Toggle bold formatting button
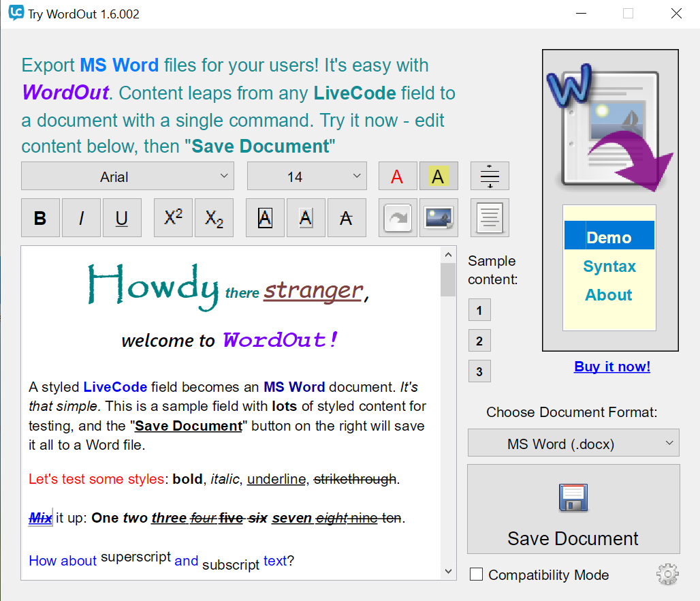This screenshot has width=700, height=601. (x=40, y=218)
